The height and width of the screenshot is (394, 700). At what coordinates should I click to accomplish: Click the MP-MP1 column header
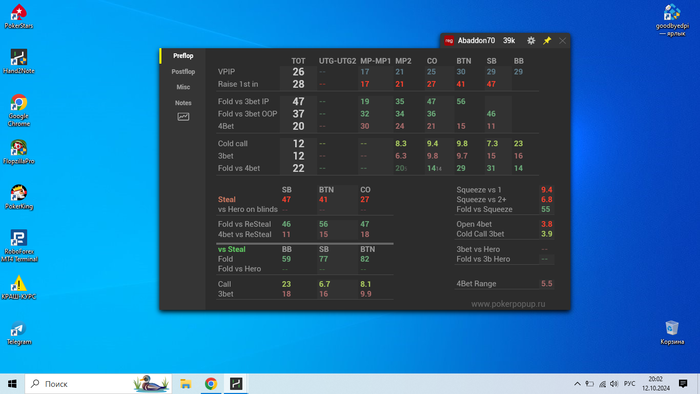tap(375, 61)
